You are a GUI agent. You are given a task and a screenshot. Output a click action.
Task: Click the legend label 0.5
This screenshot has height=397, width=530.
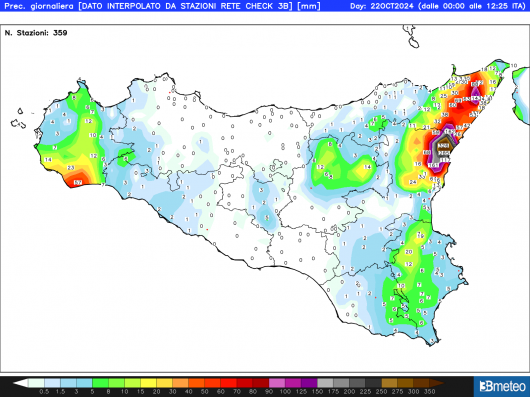(x=43, y=392)
